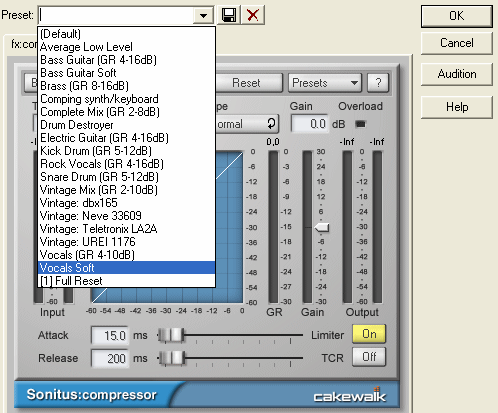This screenshot has width=498, height=413.
Task: Open the help question mark button
Action: 378,82
